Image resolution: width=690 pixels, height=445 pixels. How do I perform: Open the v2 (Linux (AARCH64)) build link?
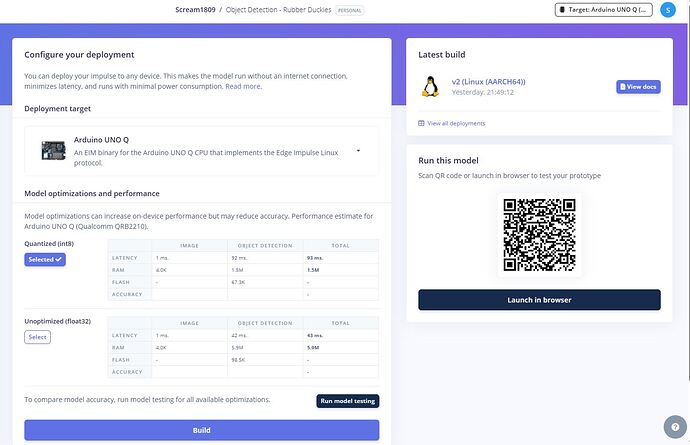coord(488,81)
